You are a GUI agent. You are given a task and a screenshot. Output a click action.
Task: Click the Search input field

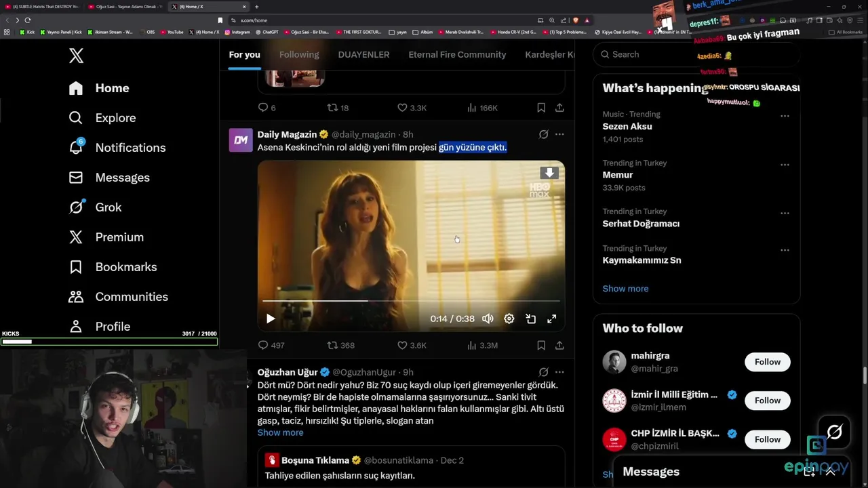(696, 54)
